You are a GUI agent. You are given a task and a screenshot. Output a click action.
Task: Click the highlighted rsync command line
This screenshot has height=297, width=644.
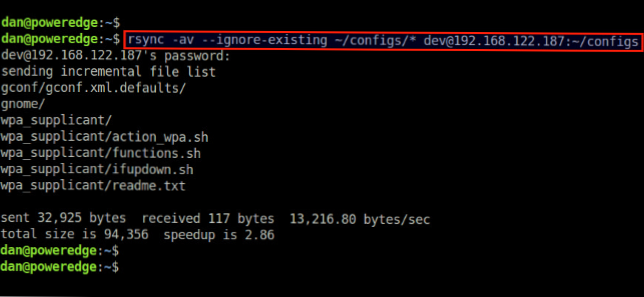point(383,40)
